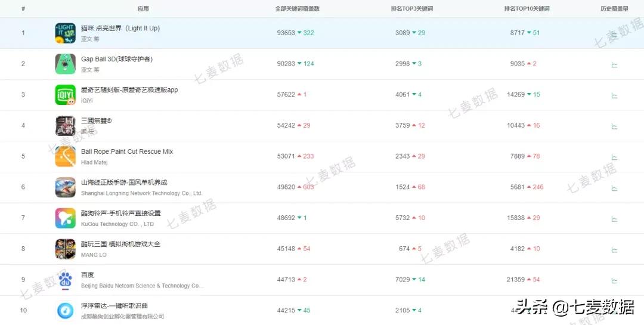Viewport: 644px width, 325px height.
Task: Click TOP10 keyword value 4182
Action: (x=518, y=249)
